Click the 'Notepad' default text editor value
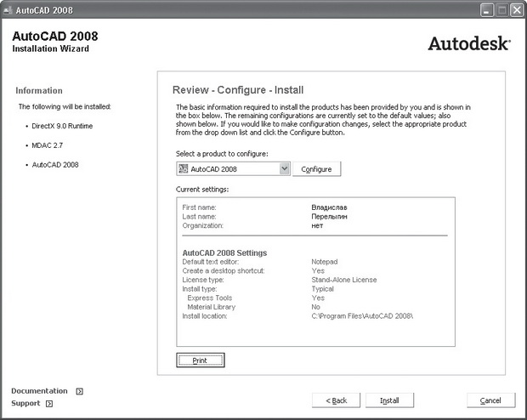527x420 pixels. pos(325,262)
